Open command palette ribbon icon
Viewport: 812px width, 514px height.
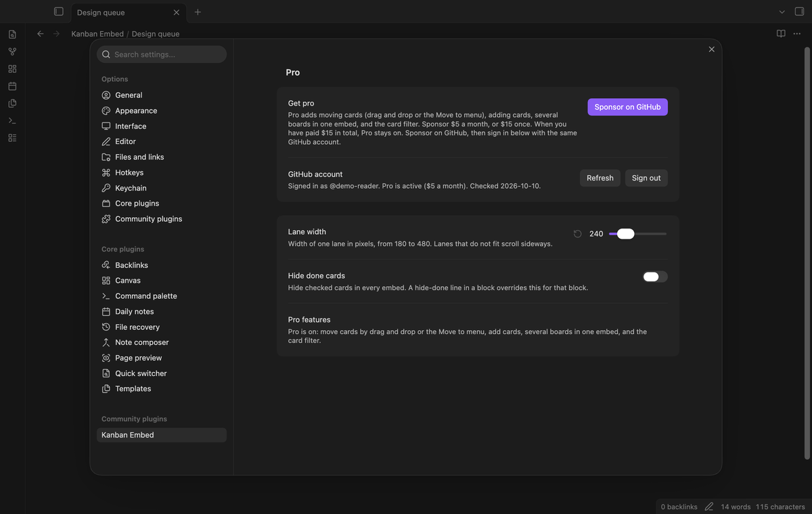(12, 120)
